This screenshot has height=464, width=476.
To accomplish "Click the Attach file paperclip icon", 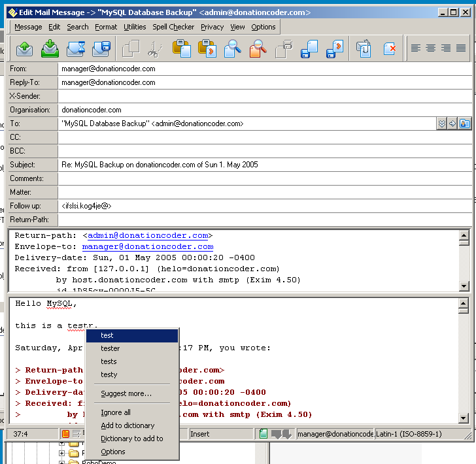I will [364, 48].
